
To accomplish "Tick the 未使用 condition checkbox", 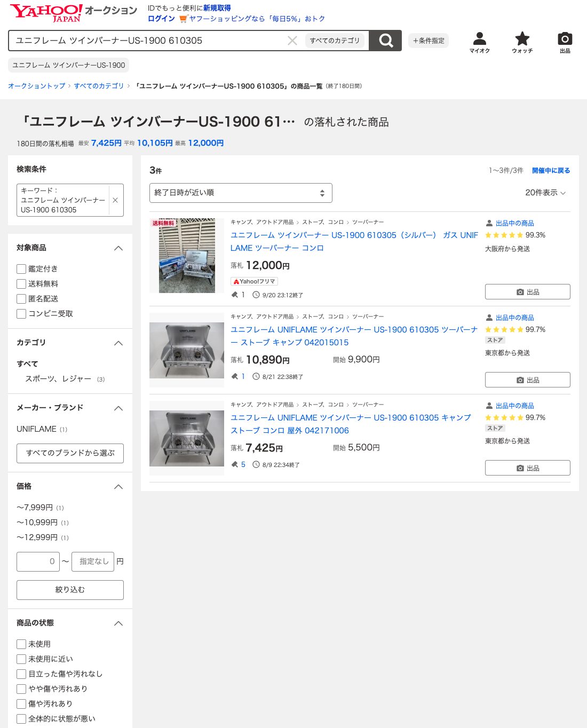I will coord(21,644).
